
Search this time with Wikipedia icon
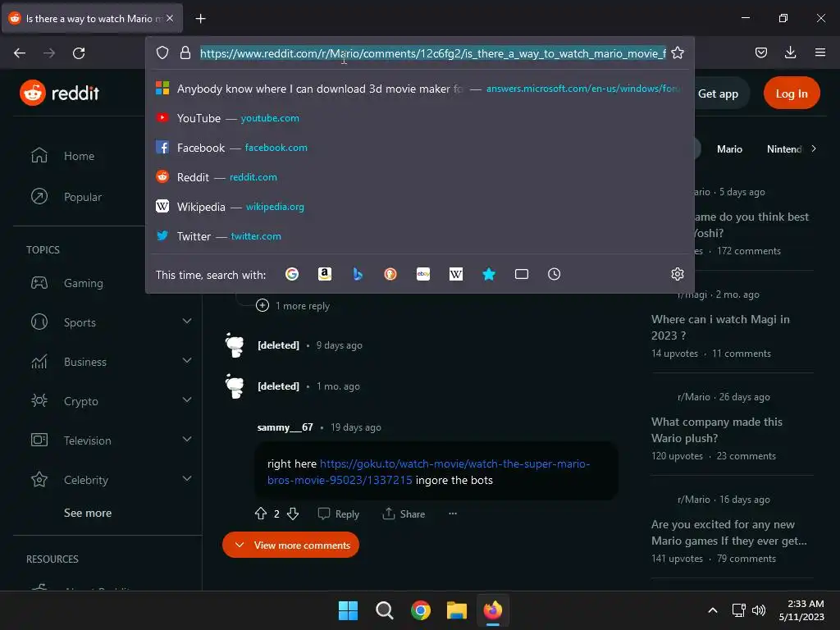click(x=456, y=274)
